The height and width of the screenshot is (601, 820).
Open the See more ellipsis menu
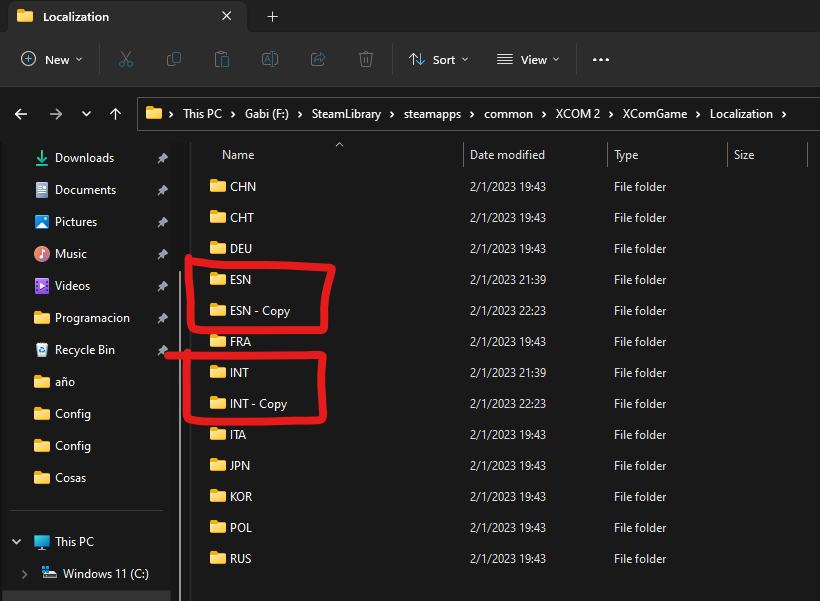(601, 60)
